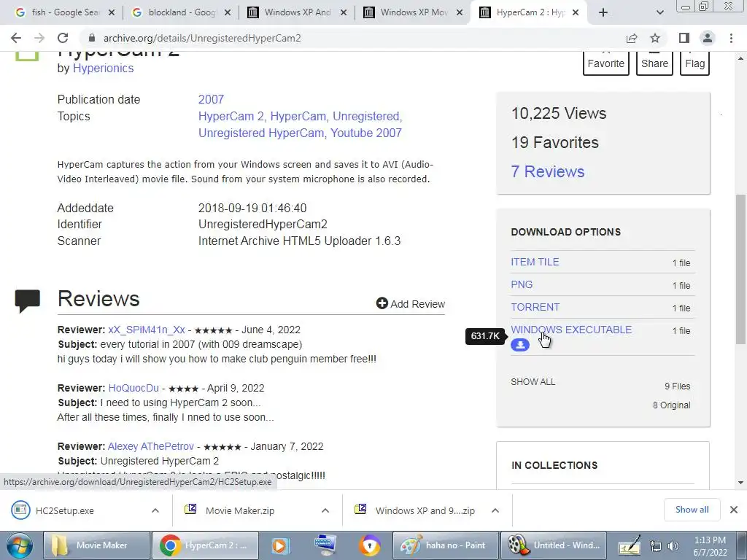This screenshot has width=747, height=560.
Task: Click the Reviews speech bubble icon
Action: point(27,301)
